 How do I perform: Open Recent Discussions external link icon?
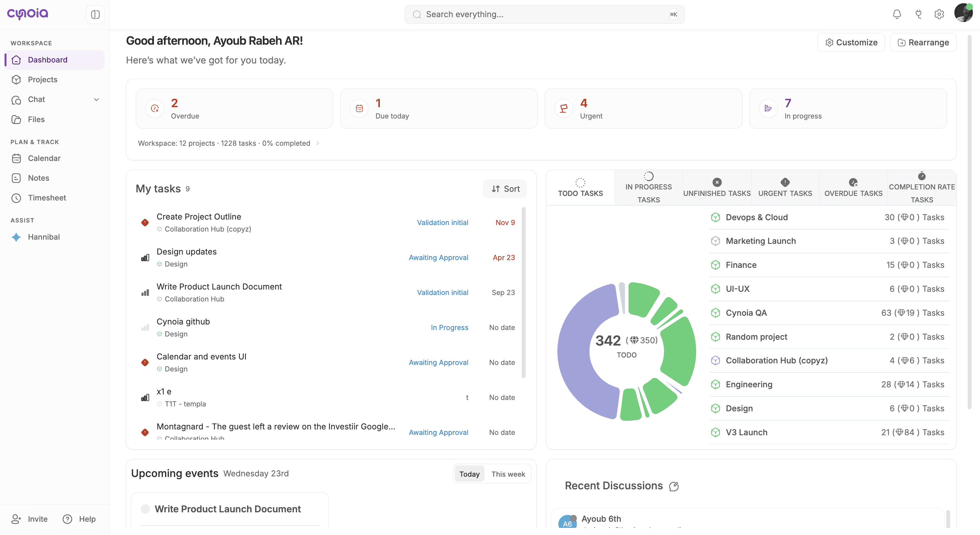click(674, 486)
